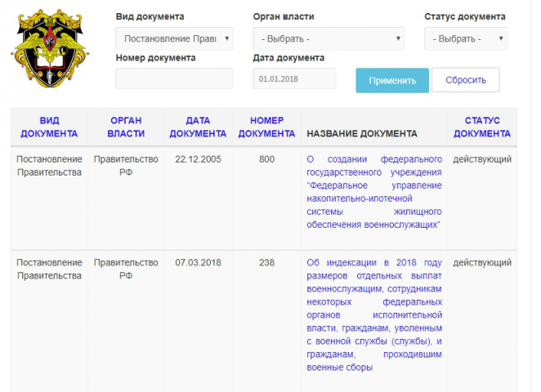
Task: Open the Вид документа dropdown
Action: pyautogui.click(x=175, y=38)
